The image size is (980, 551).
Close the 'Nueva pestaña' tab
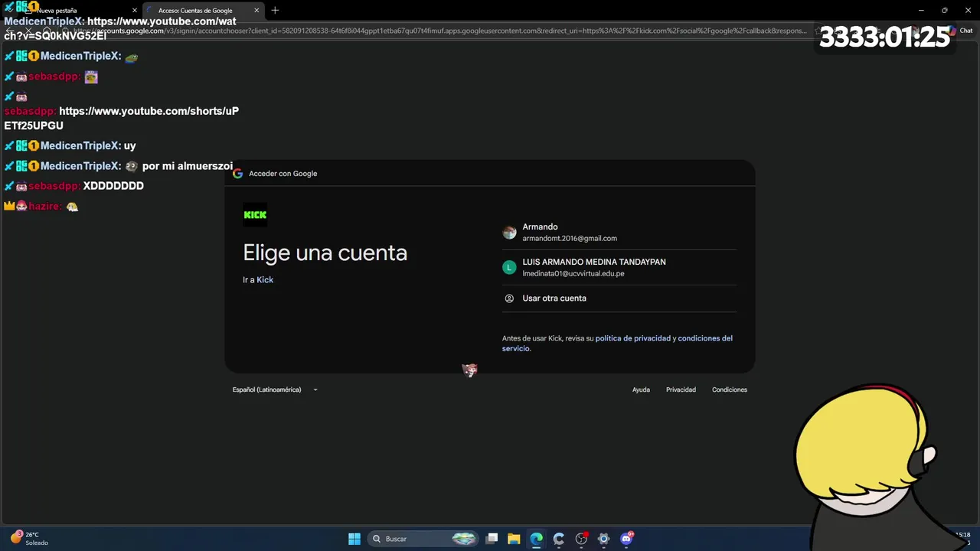click(135, 11)
